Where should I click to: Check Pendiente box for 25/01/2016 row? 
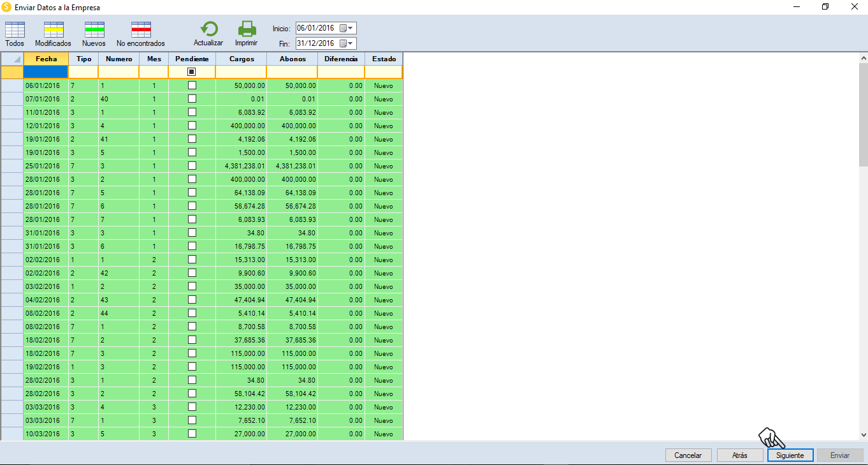point(192,165)
